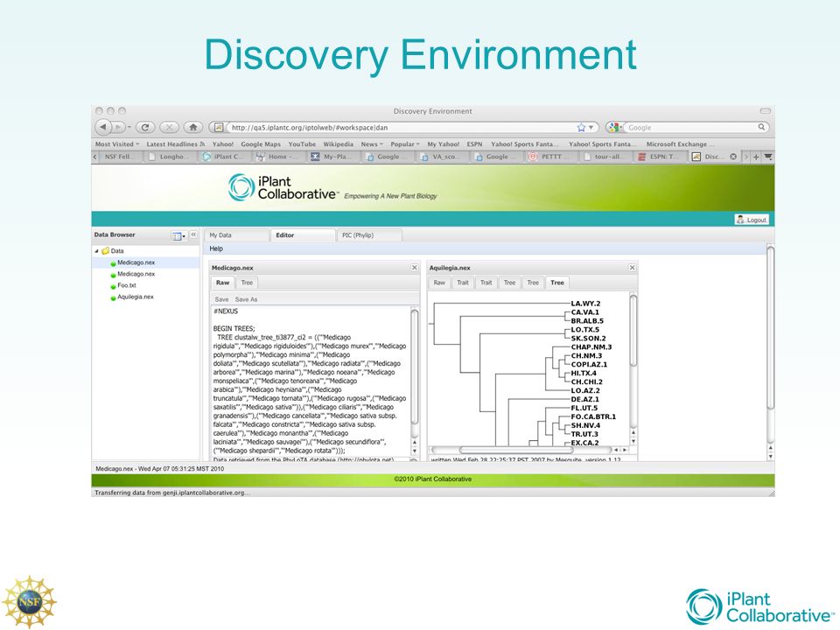Close the Medicago.nex editor panel

(x=414, y=268)
